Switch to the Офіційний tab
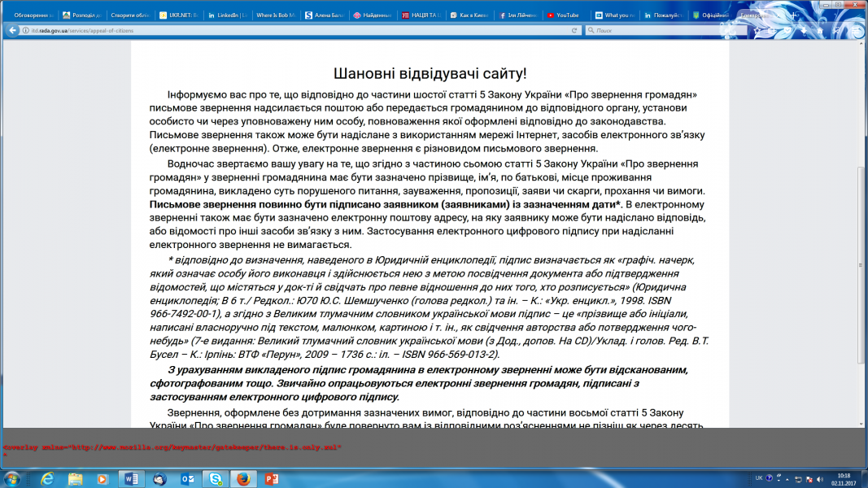The width and height of the screenshot is (868, 488). click(x=711, y=15)
